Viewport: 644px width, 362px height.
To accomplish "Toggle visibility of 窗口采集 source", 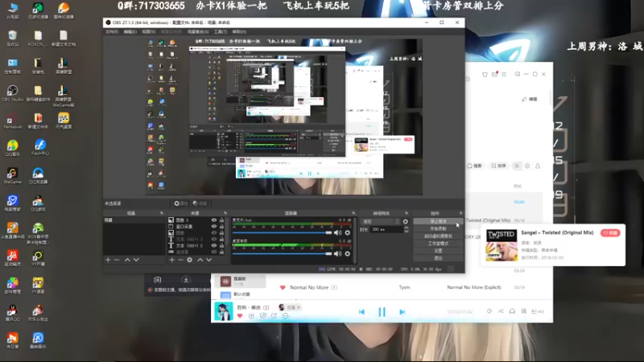I will 214,226.
